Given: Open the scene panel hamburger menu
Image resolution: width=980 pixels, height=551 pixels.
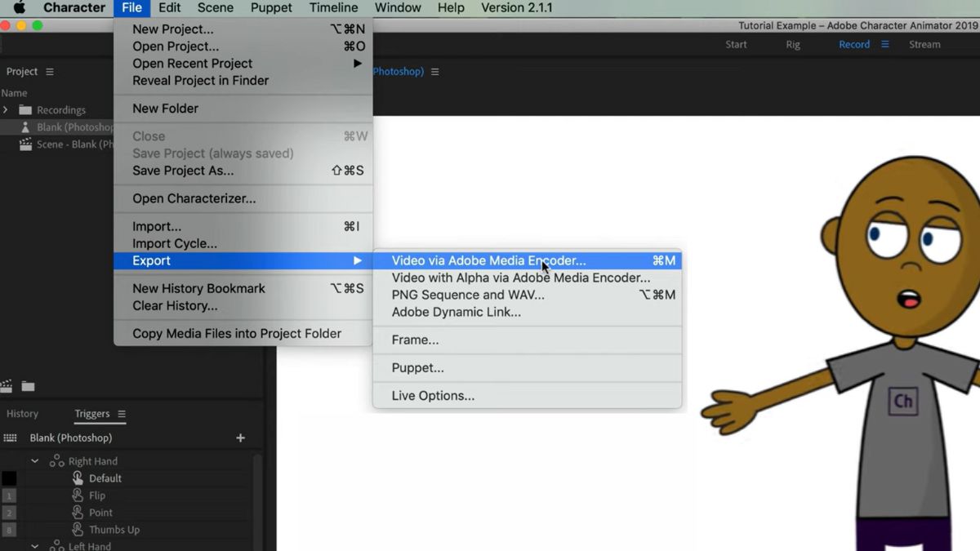Looking at the screenshot, I should pyautogui.click(x=434, y=72).
